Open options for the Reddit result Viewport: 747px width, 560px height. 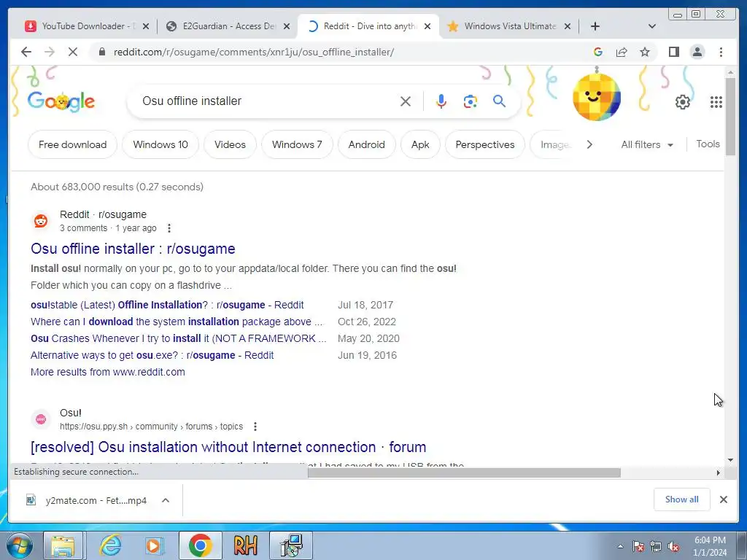pyautogui.click(x=169, y=228)
